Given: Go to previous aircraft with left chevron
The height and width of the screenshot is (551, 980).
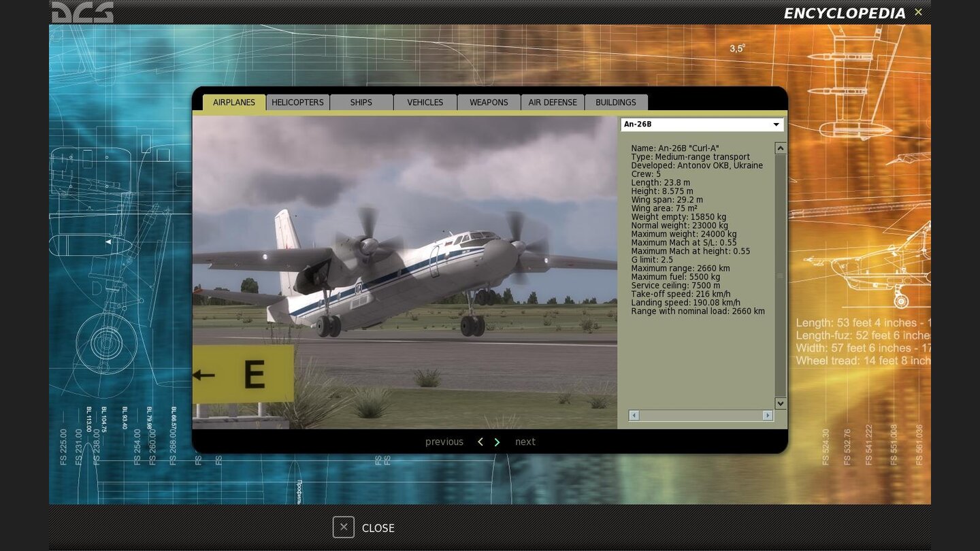Looking at the screenshot, I should click(x=480, y=442).
